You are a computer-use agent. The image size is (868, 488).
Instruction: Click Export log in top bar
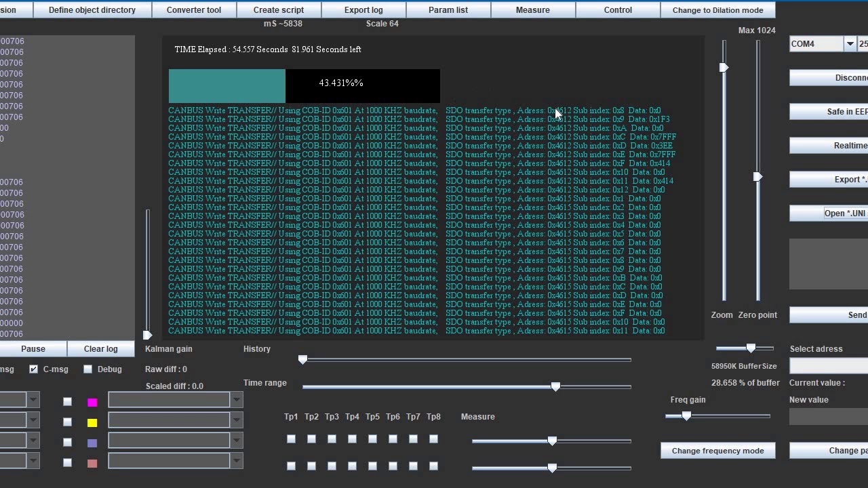tap(363, 9)
